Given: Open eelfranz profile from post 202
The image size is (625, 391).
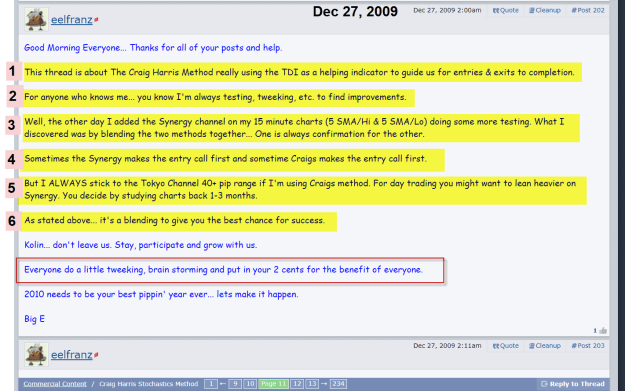Looking at the screenshot, I should pyautogui.click(x=72, y=20).
